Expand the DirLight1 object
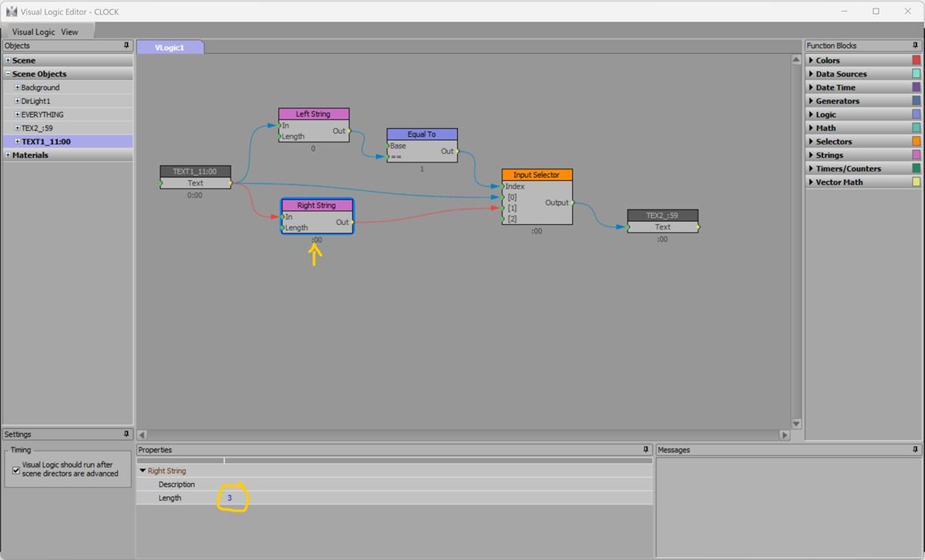Screen dimensions: 925x560 [17, 101]
